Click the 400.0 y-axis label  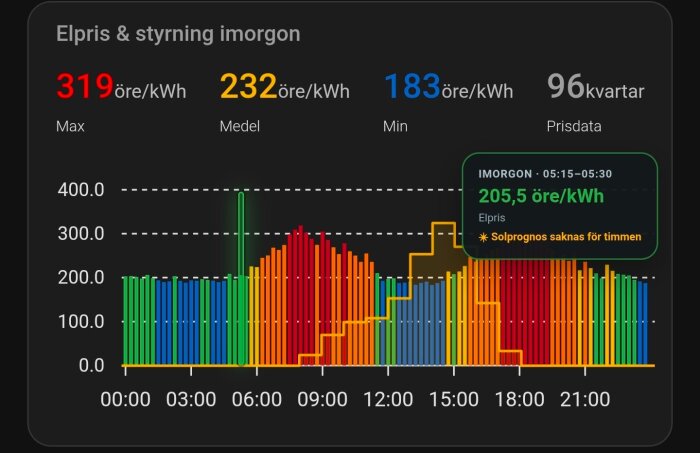81,190
